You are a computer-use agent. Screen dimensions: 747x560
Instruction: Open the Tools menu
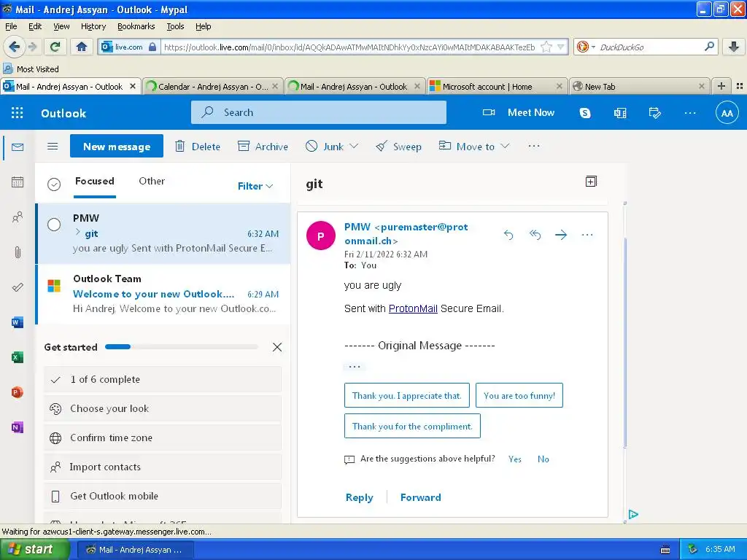click(175, 26)
